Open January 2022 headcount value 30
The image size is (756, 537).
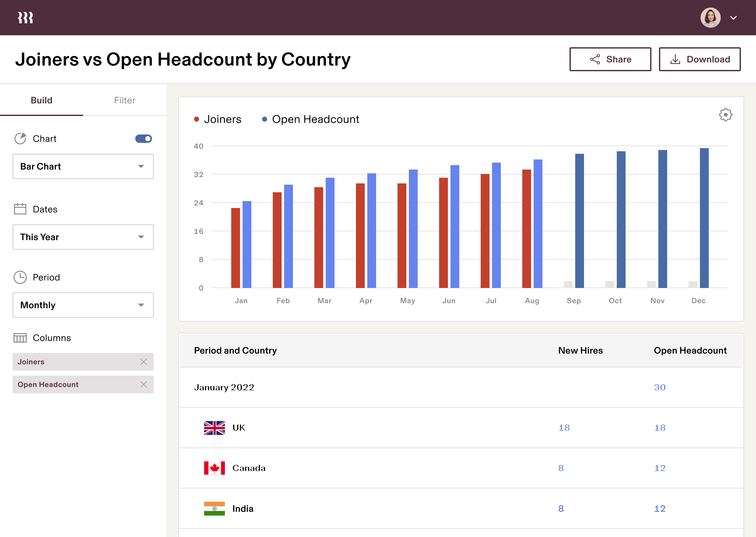tap(660, 387)
